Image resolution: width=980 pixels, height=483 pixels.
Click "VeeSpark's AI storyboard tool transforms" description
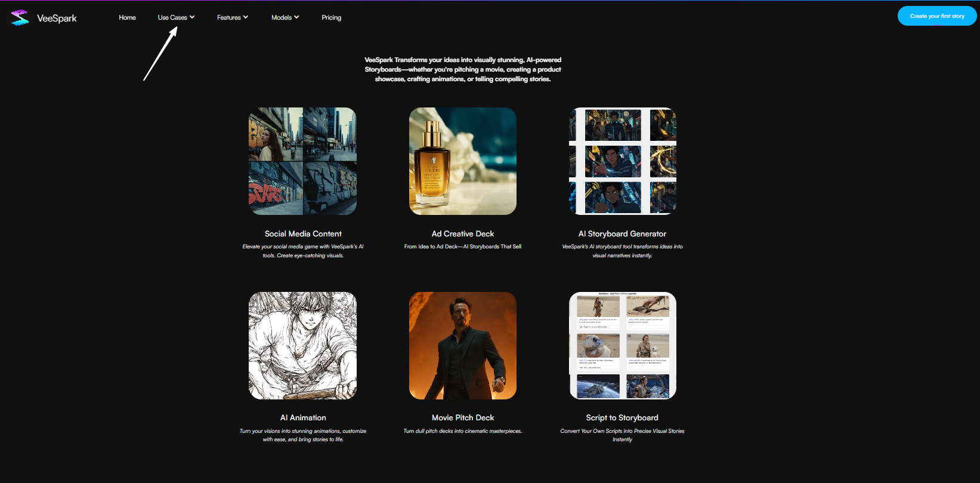[x=622, y=251]
